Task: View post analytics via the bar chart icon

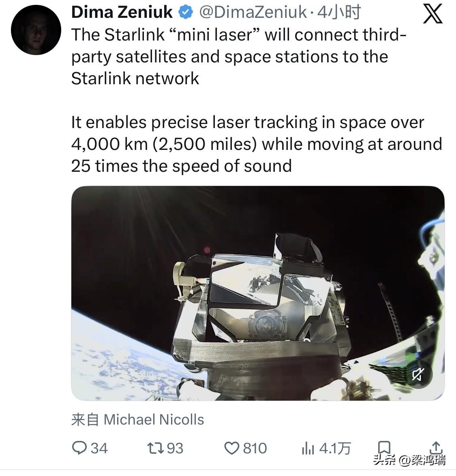Action: (x=309, y=448)
